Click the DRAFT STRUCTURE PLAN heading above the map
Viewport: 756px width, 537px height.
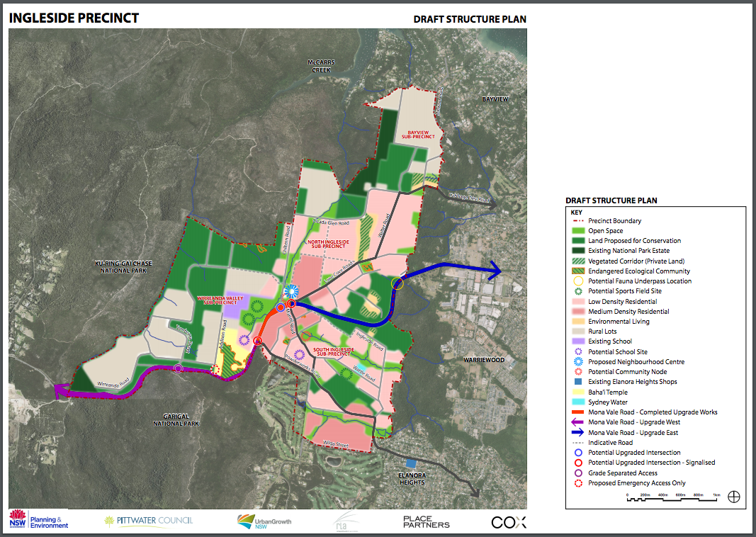tap(470, 19)
